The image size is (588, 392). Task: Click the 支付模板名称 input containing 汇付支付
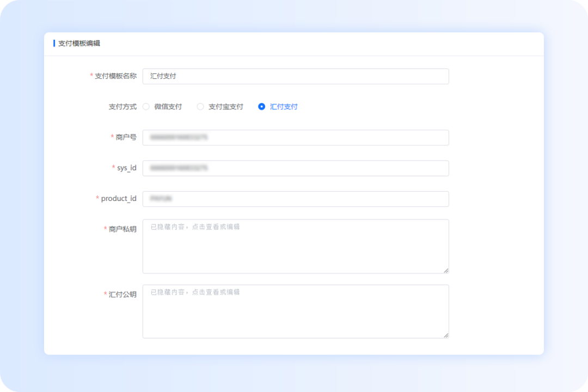tap(296, 76)
